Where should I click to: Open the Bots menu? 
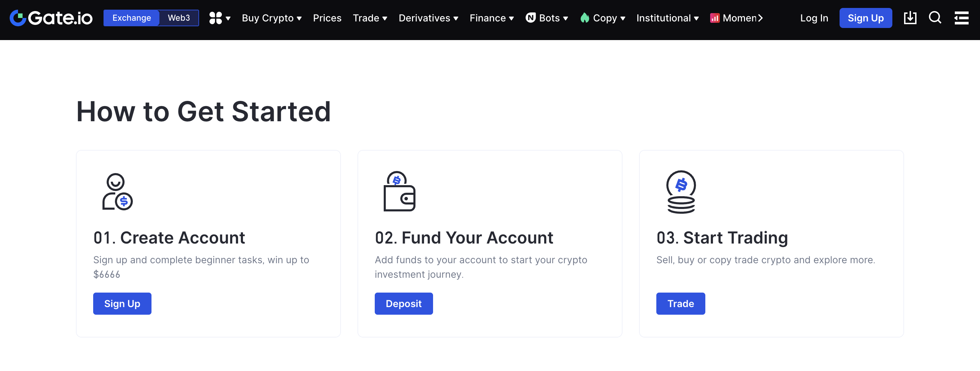[x=547, y=18]
